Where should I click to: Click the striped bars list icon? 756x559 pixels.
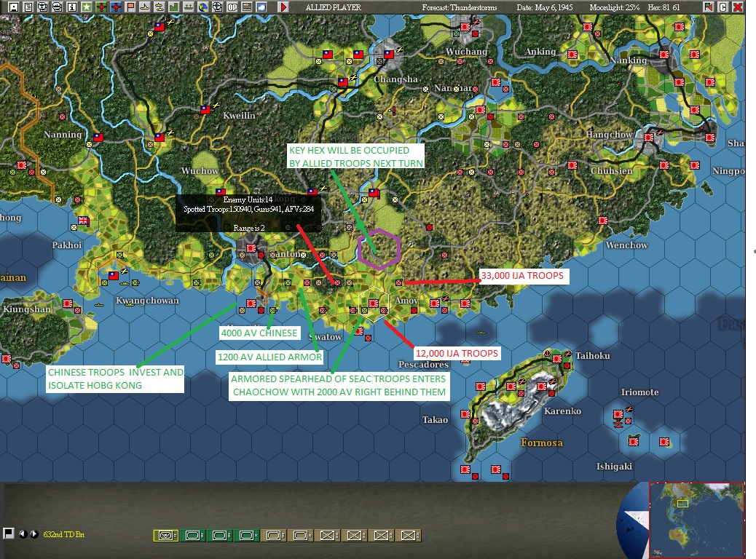coord(246,7)
